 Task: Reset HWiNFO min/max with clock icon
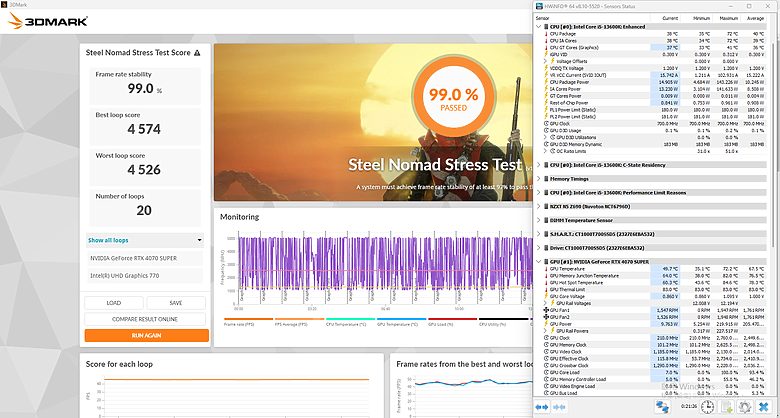point(706,407)
